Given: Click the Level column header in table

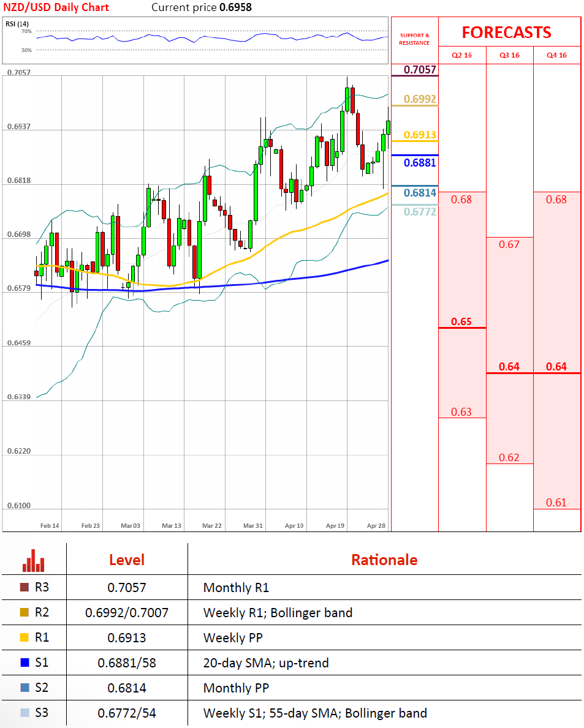Looking at the screenshot, I should pyautogui.click(x=127, y=560).
